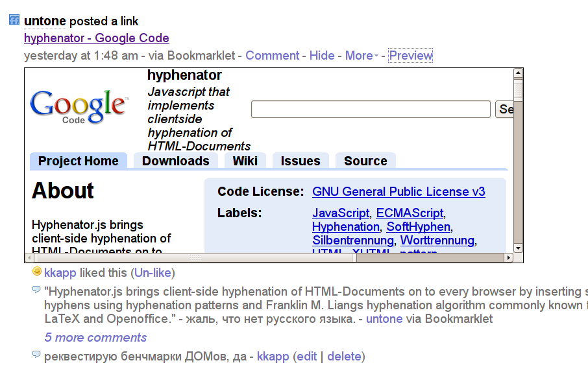Click the comment bubble icon beside kkapp's comment
The height and width of the screenshot is (365, 588).
click(x=36, y=354)
